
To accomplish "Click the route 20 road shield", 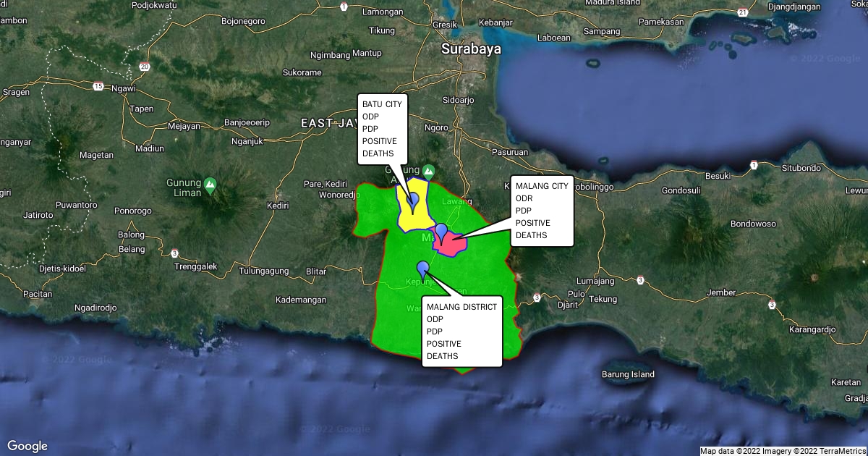I will (x=145, y=67).
